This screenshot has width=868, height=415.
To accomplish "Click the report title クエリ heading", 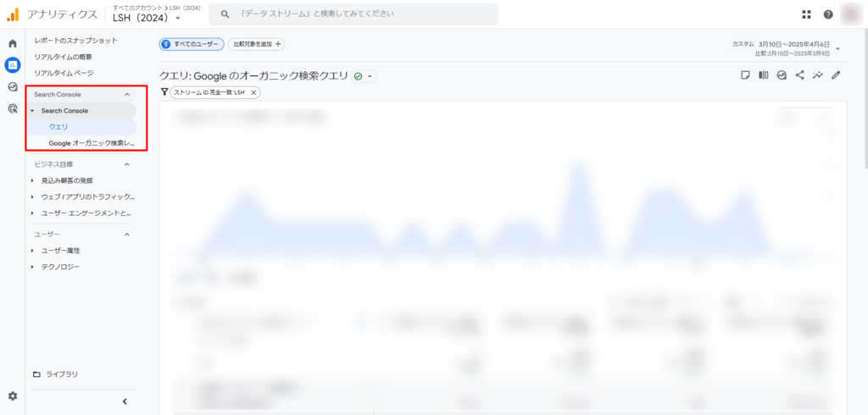I will (x=253, y=76).
